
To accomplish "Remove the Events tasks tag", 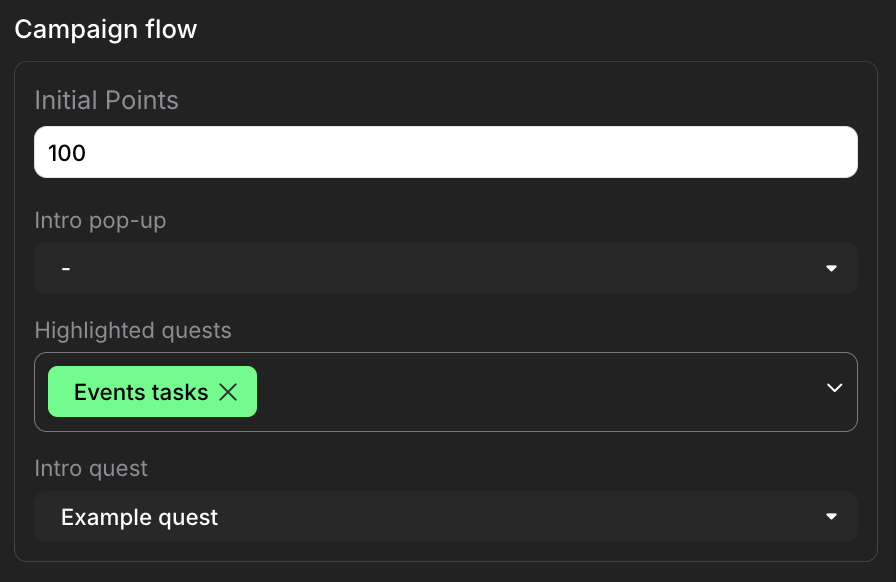I will pos(228,392).
